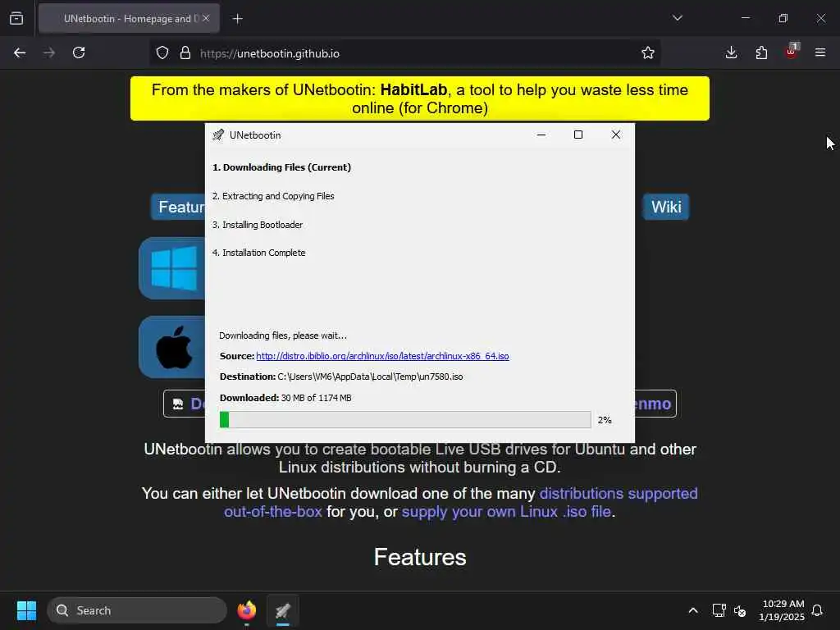840x630 pixels.
Task: Maximize the UNetbootin dialog window
Action: coord(578,135)
